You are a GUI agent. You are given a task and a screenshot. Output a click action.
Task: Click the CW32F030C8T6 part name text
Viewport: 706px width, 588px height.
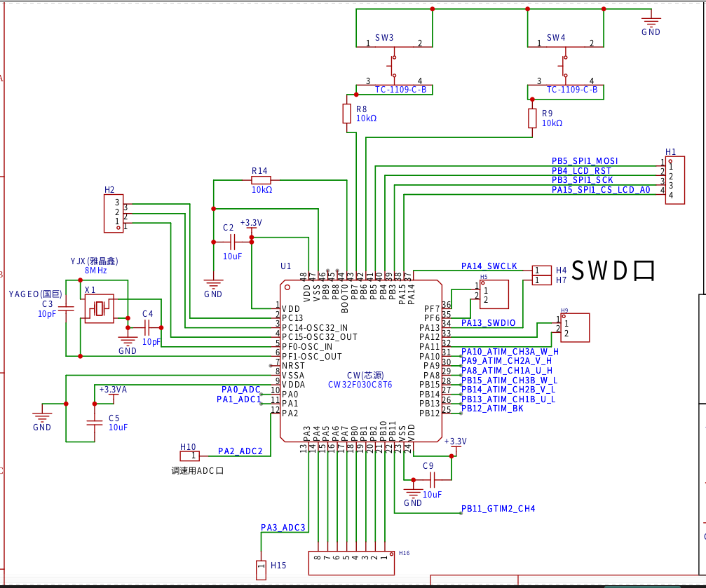pos(360,385)
